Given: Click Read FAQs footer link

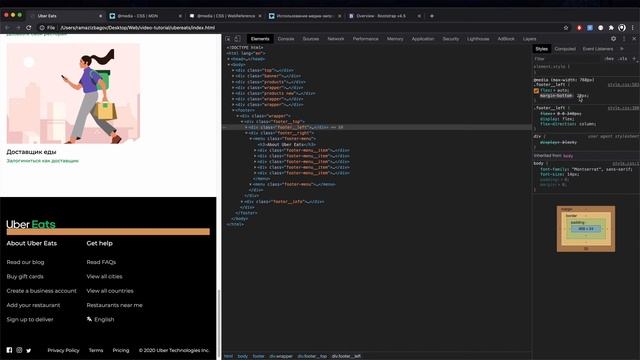Looking at the screenshot, I should coord(101,262).
